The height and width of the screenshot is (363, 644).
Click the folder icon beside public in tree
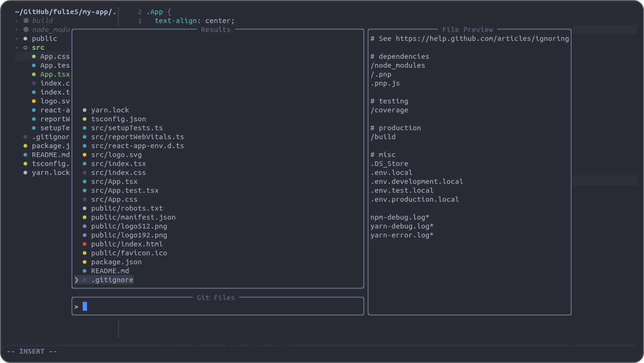pos(25,39)
